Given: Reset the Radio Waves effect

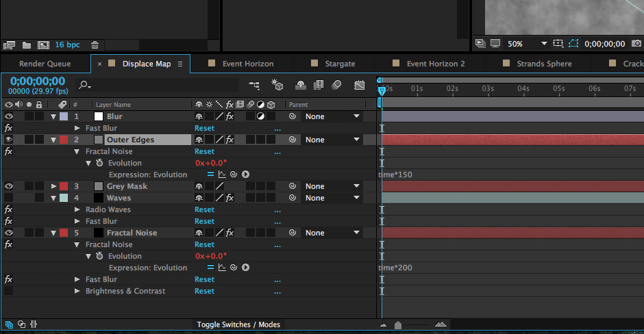Looking at the screenshot, I should pyautogui.click(x=205, y=209).
